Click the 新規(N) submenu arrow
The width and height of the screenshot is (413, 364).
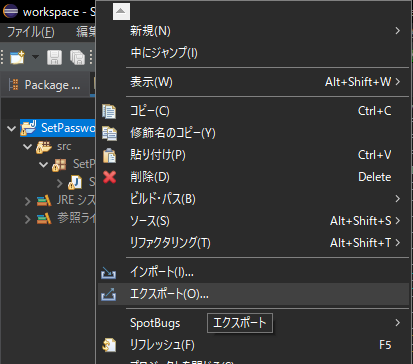coord(397,31)
